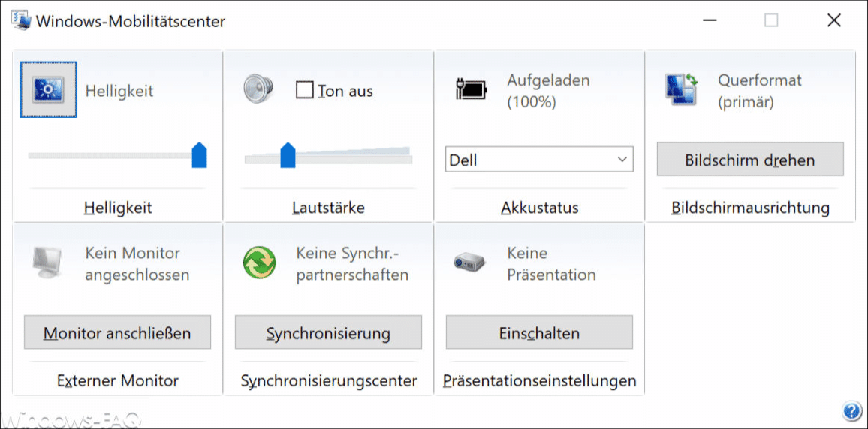Click the projector presentation icon
This screenshot has height=429, width=868.
click(x=471, y=262)
